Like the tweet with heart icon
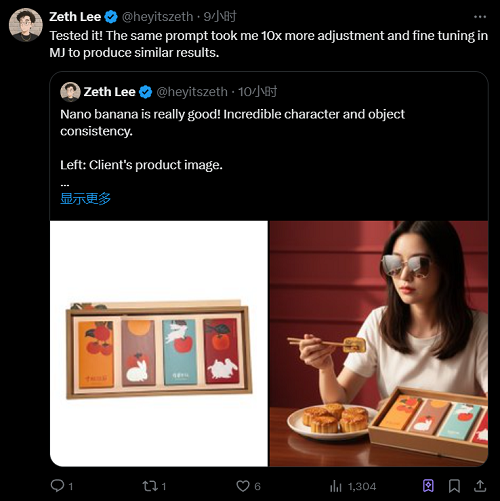This screenshot has height=501, width=500. [x=243, y=486]
